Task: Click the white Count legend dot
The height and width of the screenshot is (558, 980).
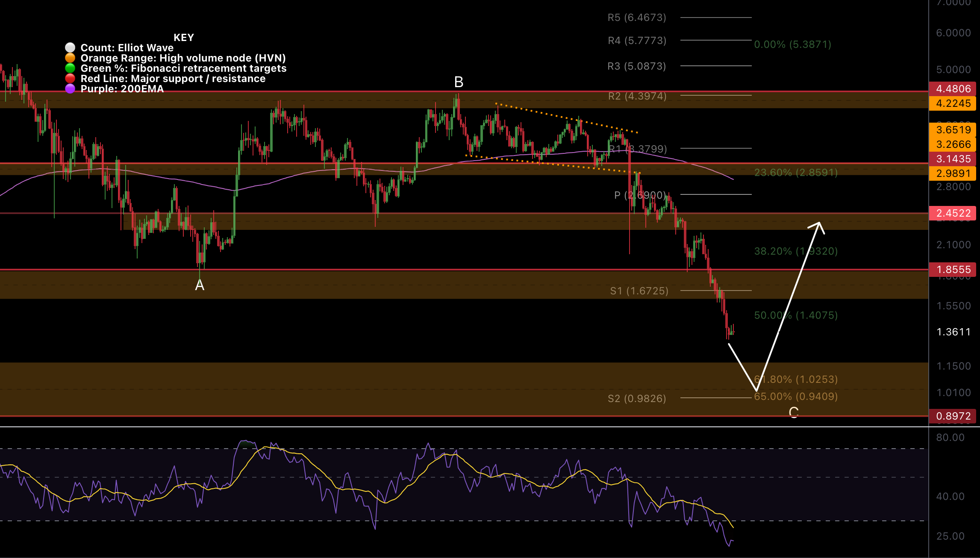Action: tap(70, 47)
